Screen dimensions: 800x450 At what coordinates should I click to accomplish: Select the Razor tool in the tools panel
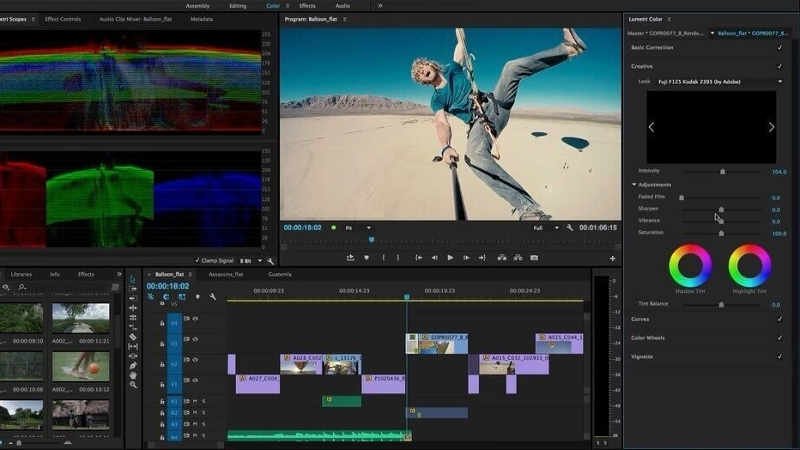(x=133, y=337)
